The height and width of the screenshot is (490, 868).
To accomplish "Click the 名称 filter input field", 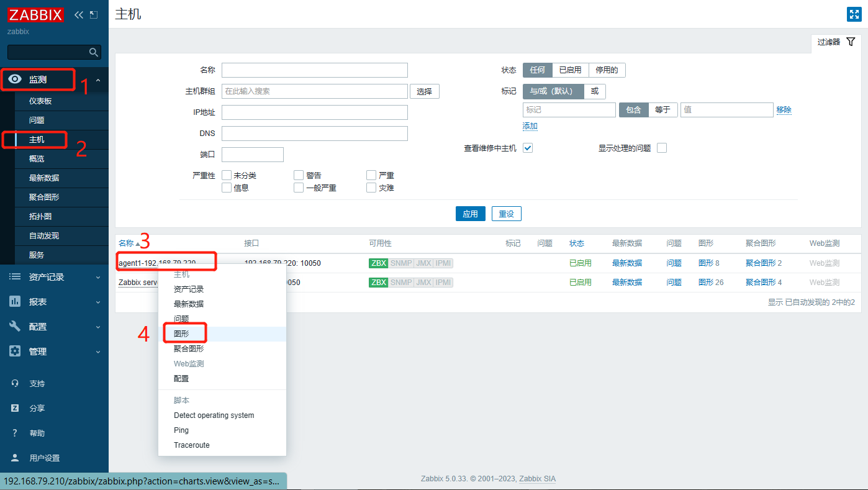I will [x=315, y=70].
